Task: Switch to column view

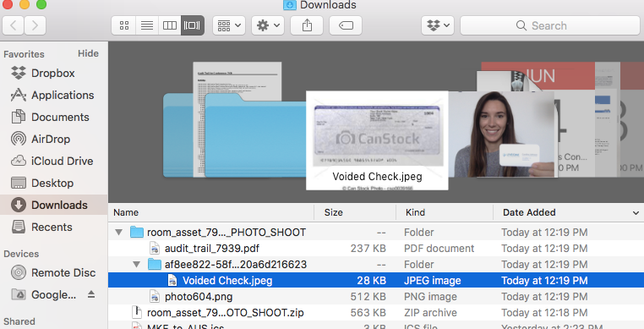Action: [170, 25]
